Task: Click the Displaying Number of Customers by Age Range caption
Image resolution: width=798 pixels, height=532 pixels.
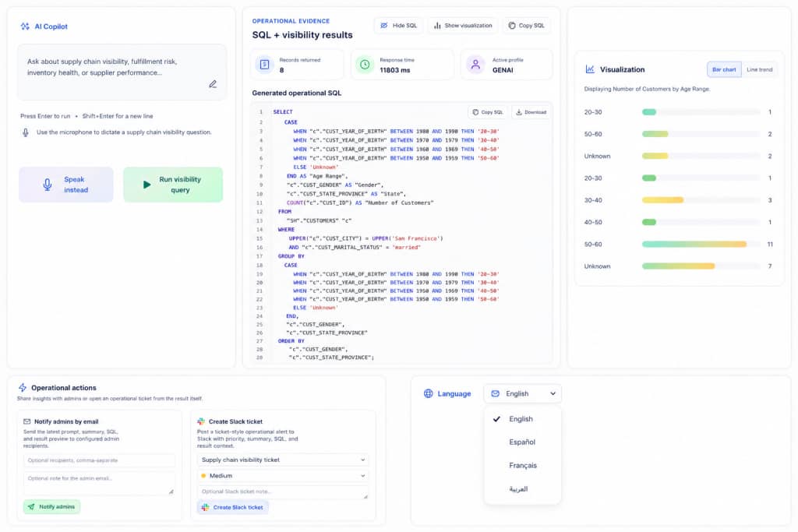Action: pos(647,89)
